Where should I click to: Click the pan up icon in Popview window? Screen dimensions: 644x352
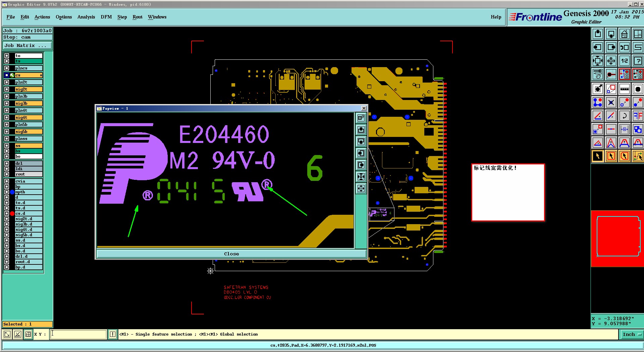click(x=361, y=130)
